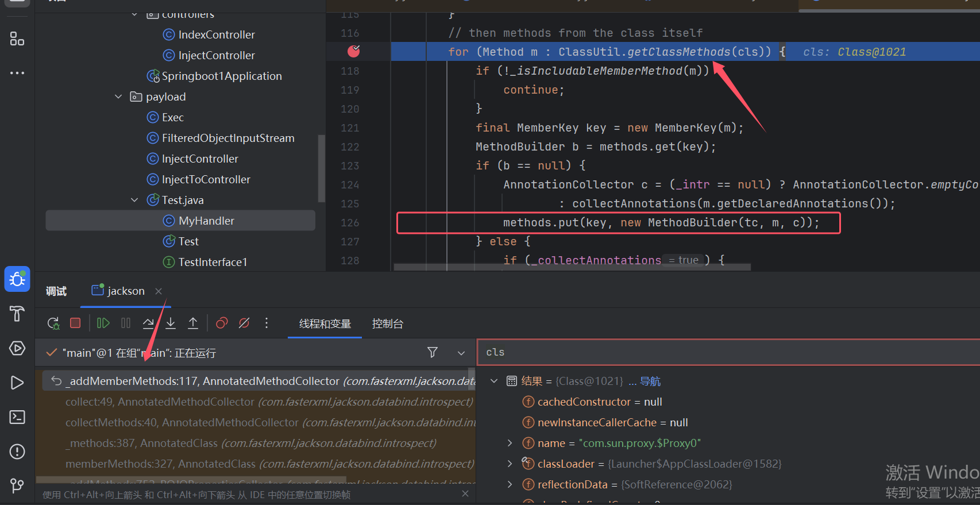980x505 pixels.
Task: Select controllers InjectController class
Action: (216, 55)
